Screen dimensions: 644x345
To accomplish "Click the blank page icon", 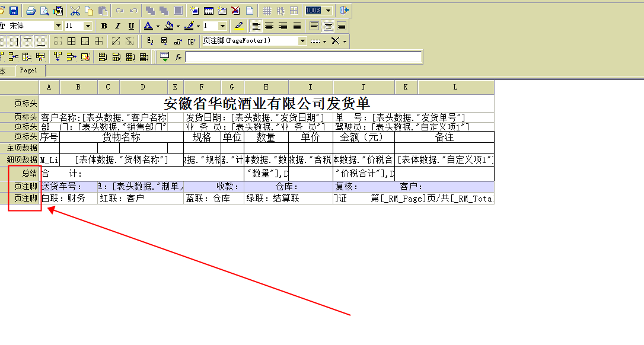I will [x=249, y=10].
